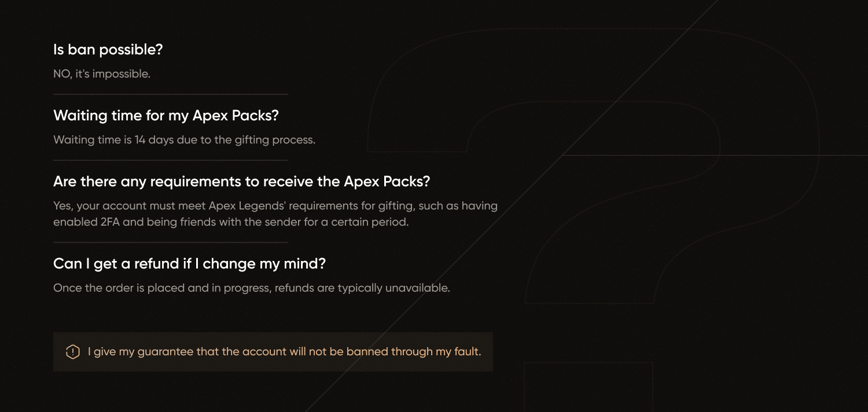Click the divider below the waiting time answer

coord(171,160)
